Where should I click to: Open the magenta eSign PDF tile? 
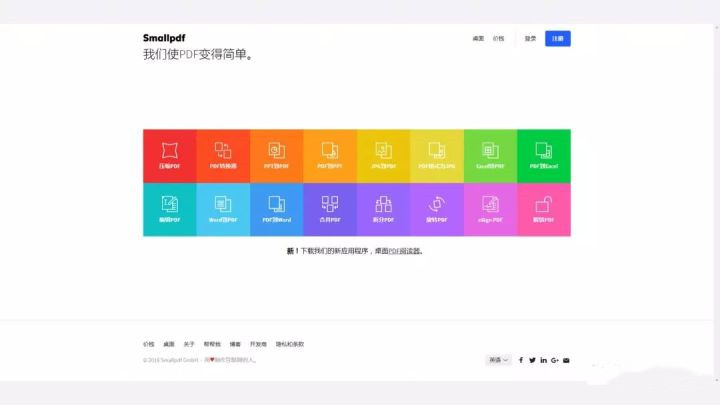click(490, 209)
